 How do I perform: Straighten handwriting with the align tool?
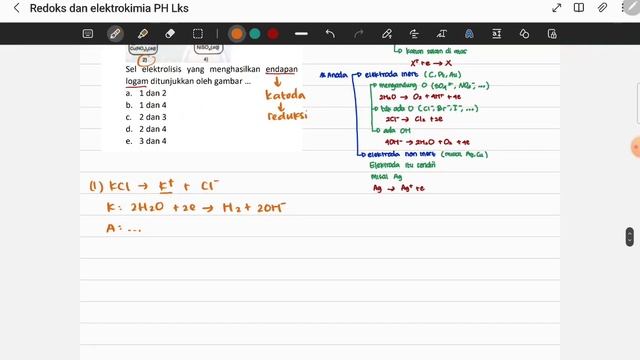(x=414, y=34)
